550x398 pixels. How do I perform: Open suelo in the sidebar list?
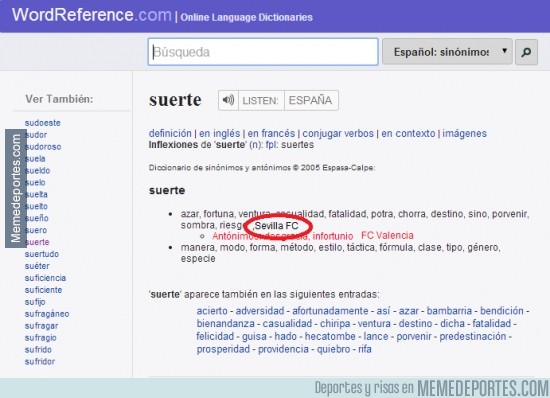[35, 183]
